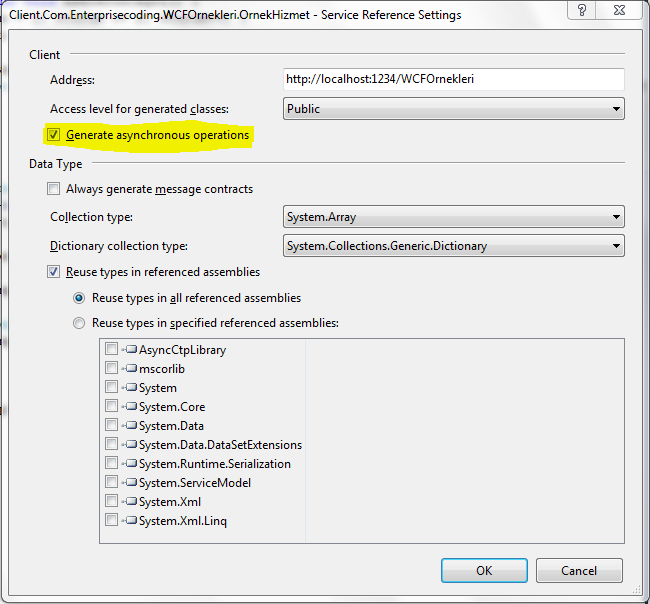Check the System.Data.DataSetExtensions checkbox

tap(112, 444)
